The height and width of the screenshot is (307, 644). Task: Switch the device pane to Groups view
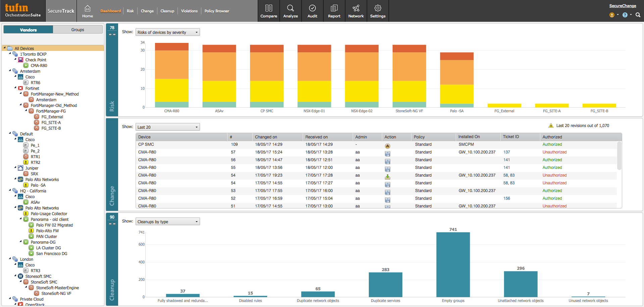(x=78, y=29)
